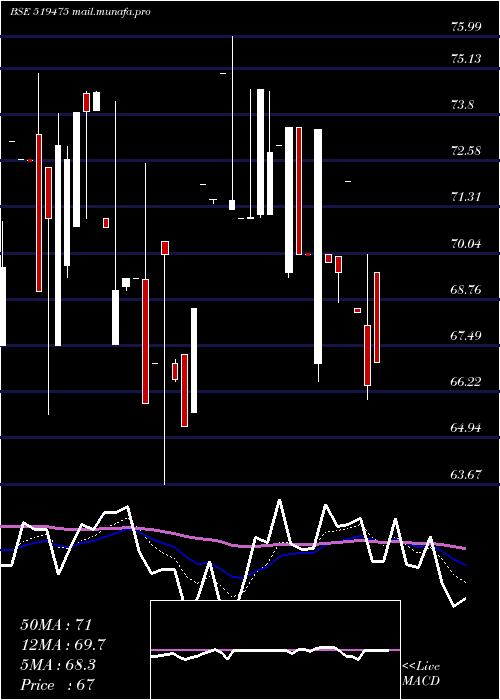Click the 66.22 price axis label
Image resolution: width=500 pixels, height=700 pixels.
click(x=466, y=382)
